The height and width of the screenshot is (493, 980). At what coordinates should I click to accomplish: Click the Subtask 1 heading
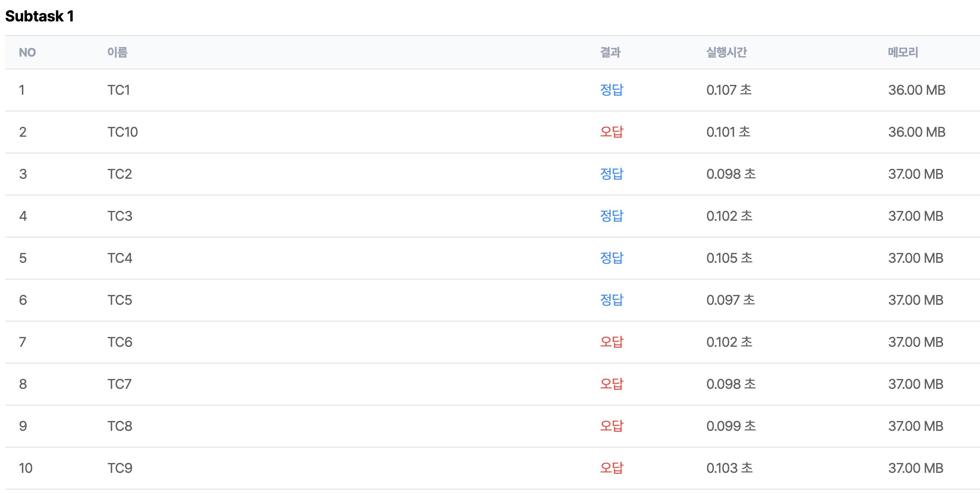[39, 16]
